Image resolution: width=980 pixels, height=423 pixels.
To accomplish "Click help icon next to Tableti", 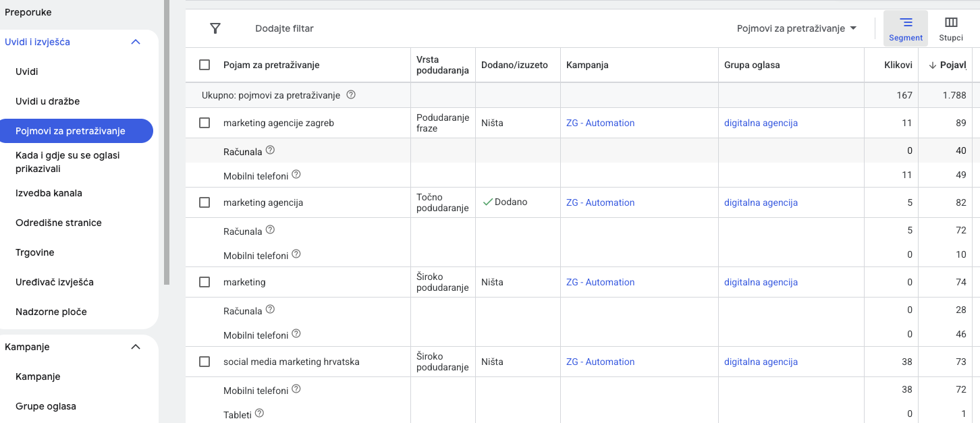I will point(259,414).
